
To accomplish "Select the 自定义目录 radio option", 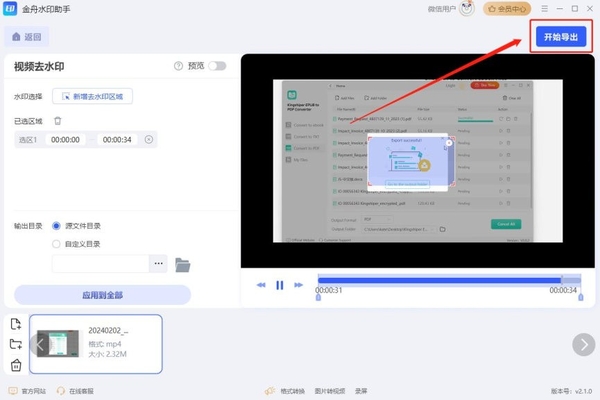I will pos(56,244).
